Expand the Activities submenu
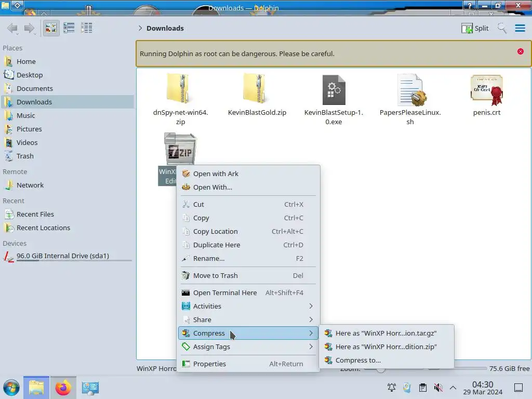532x399 pixels. pyautogui.click(x=248, y=307)
